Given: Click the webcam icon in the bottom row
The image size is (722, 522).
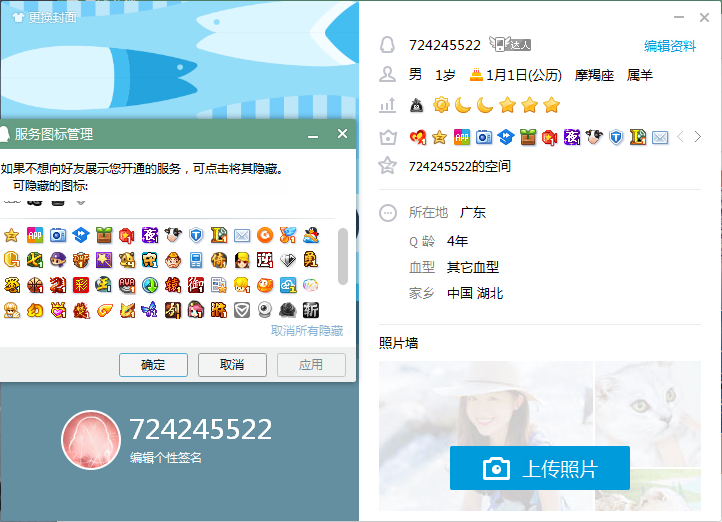Looking at the screenshot, I should (x=265, y=310).
